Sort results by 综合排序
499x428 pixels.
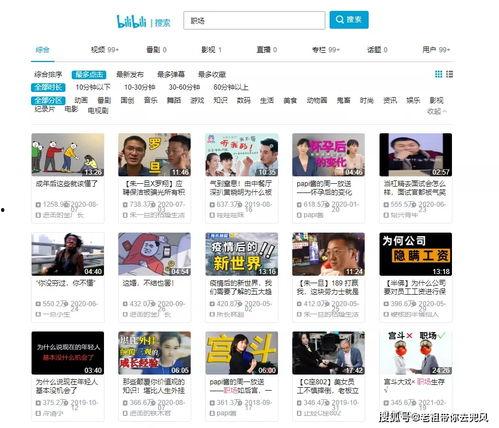tap(48, 74)
